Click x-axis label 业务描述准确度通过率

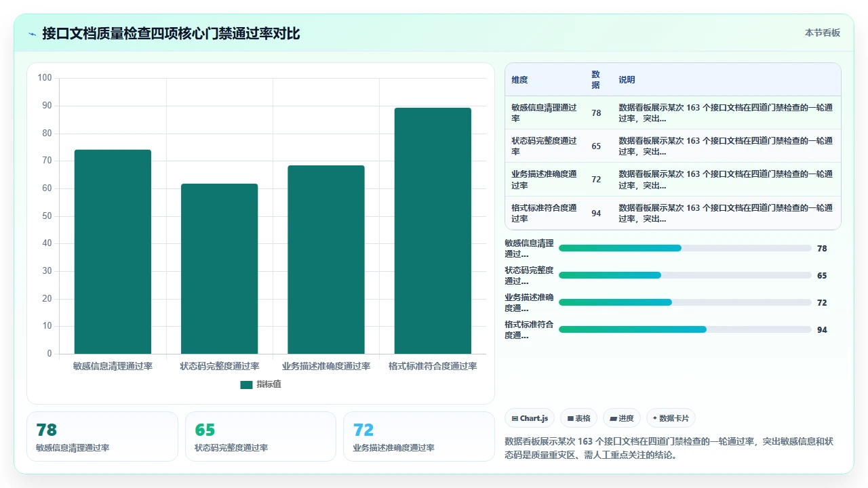click(326, 366)
